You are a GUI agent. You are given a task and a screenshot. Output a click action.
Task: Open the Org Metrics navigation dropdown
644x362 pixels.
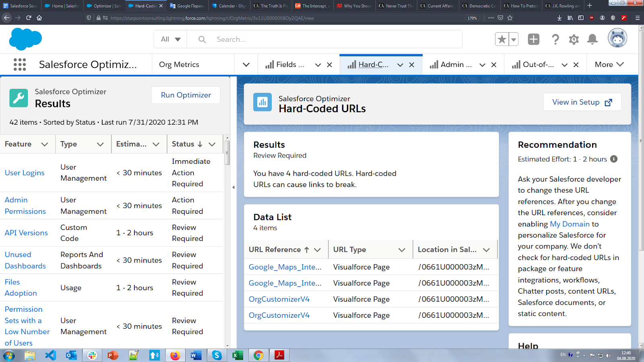pyautogui.click(x=246, y=65)
